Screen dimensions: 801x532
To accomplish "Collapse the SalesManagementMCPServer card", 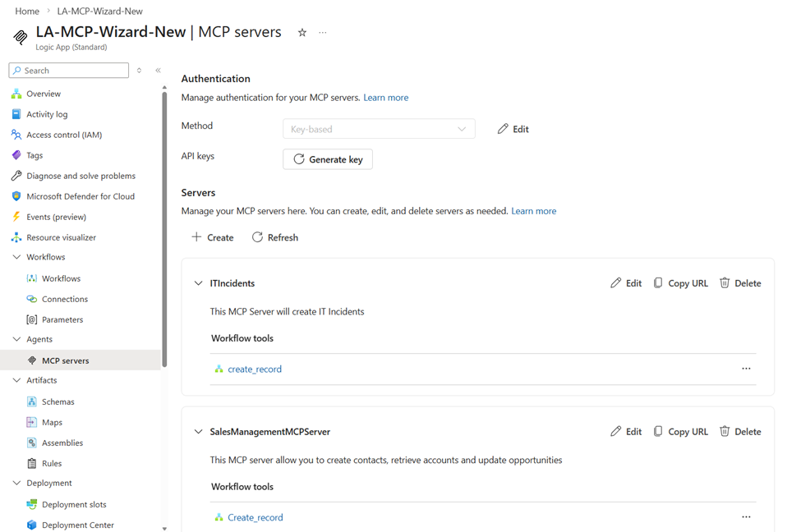I will pyautogui.click(x=198, y=432).
